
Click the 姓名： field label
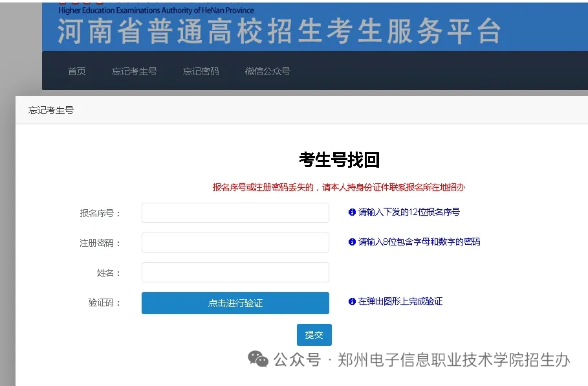tap(109, 273)
